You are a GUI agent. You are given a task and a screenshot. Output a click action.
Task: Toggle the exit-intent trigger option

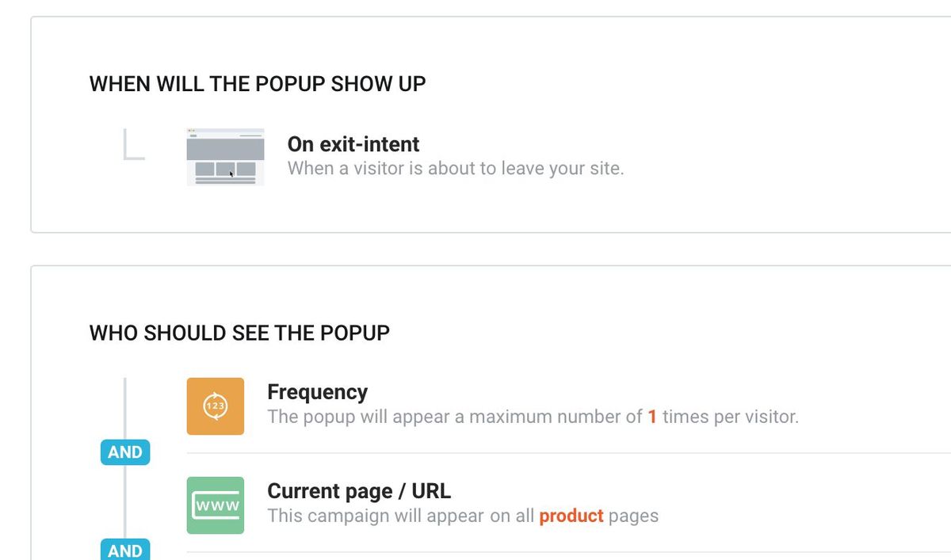[x=353, y=144]
